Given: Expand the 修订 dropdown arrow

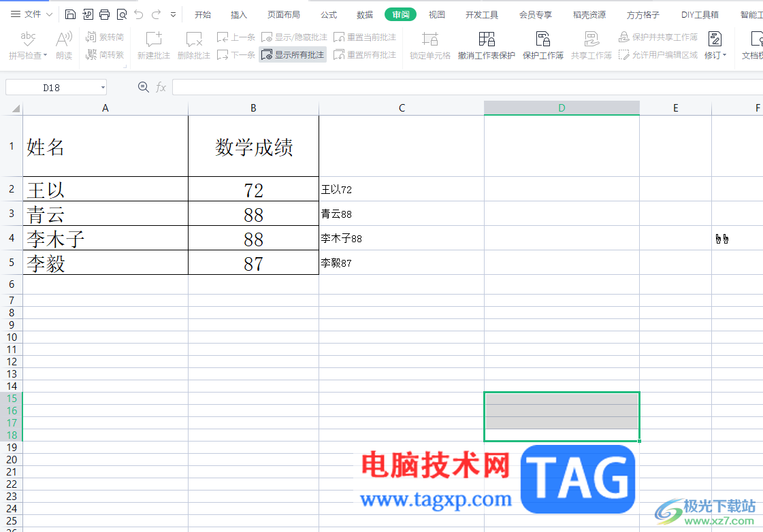Looking at the screenshot, I should (x=725, y=55).
